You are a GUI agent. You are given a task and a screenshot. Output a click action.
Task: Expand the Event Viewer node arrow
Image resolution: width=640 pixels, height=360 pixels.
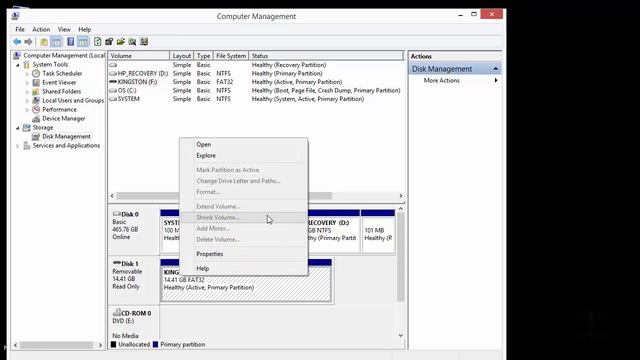(x=27, y=83)
